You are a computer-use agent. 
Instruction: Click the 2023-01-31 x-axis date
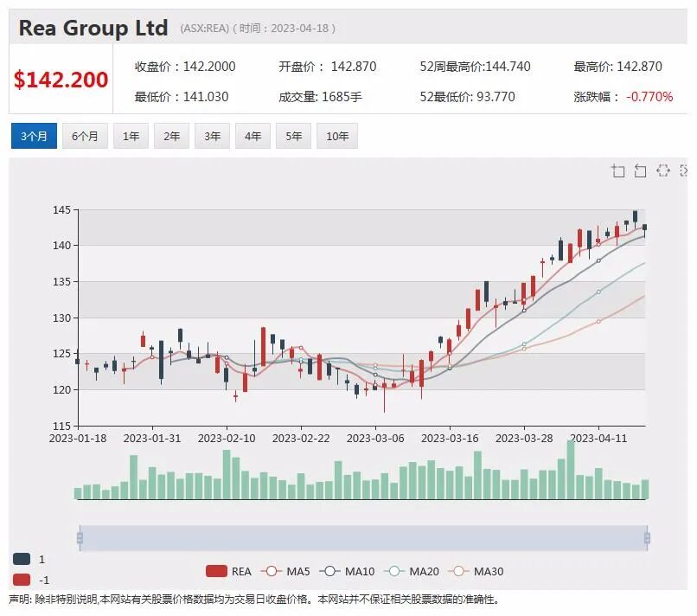pos(152,439)
